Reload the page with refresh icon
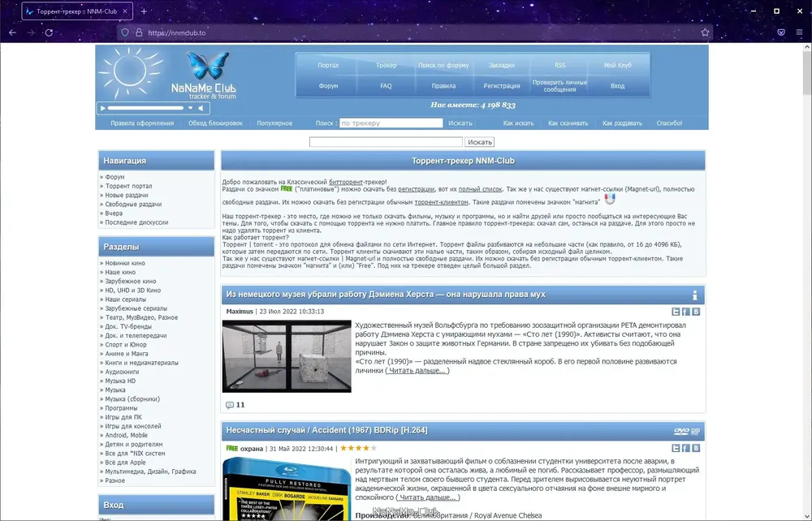The image size is (812, 521). (x=49, y=32)
